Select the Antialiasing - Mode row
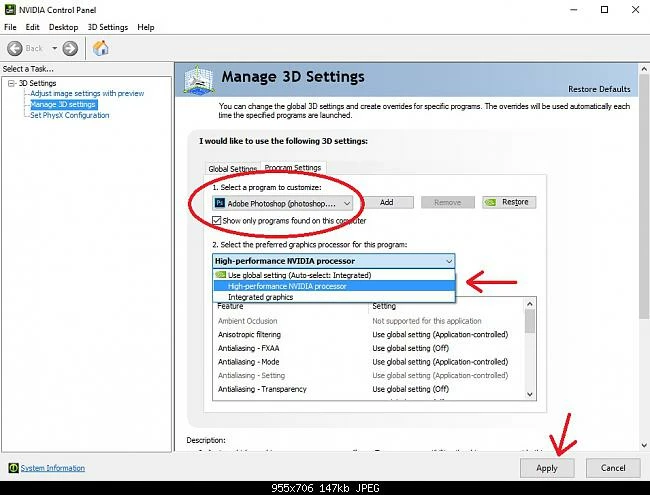This screenshot has width=650, height=495. [369, 362]
